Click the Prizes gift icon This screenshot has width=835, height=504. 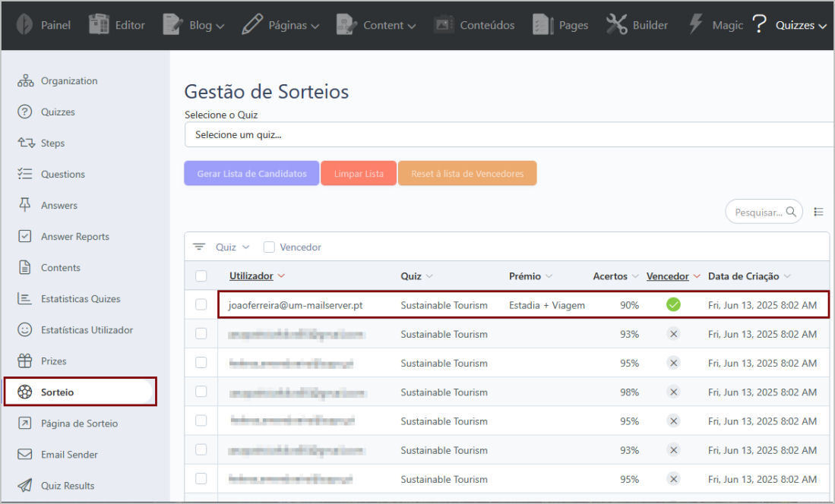(x=25, y=361)
